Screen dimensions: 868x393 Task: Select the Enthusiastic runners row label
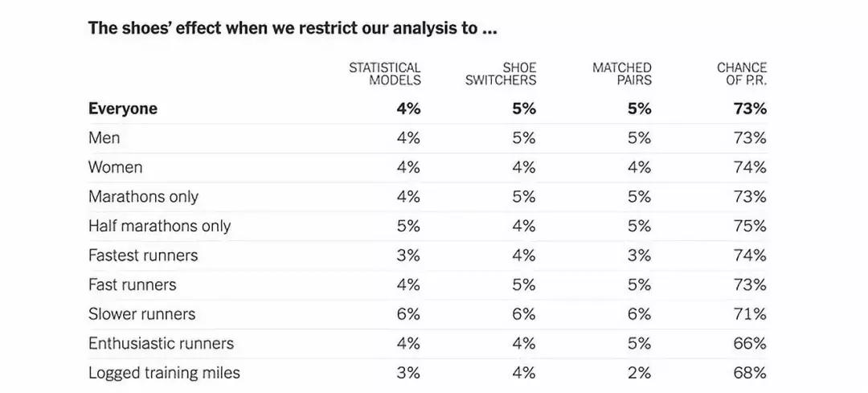[161, 343]
